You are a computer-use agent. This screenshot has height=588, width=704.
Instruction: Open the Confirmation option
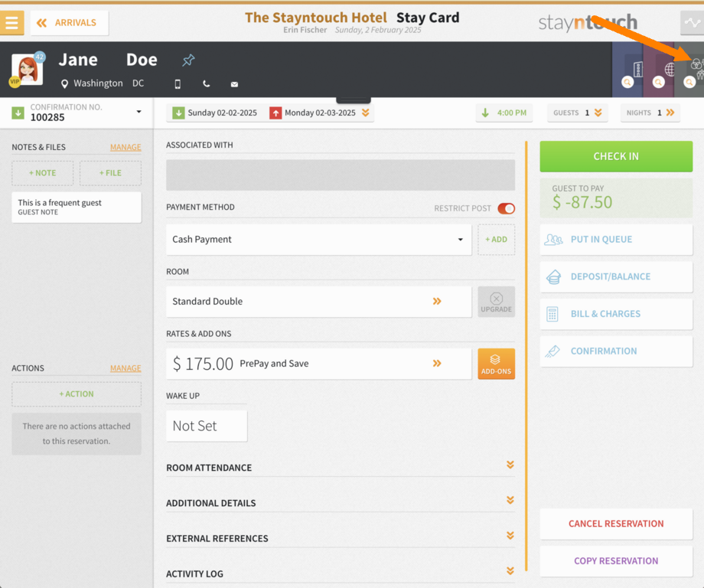[616, 351]
